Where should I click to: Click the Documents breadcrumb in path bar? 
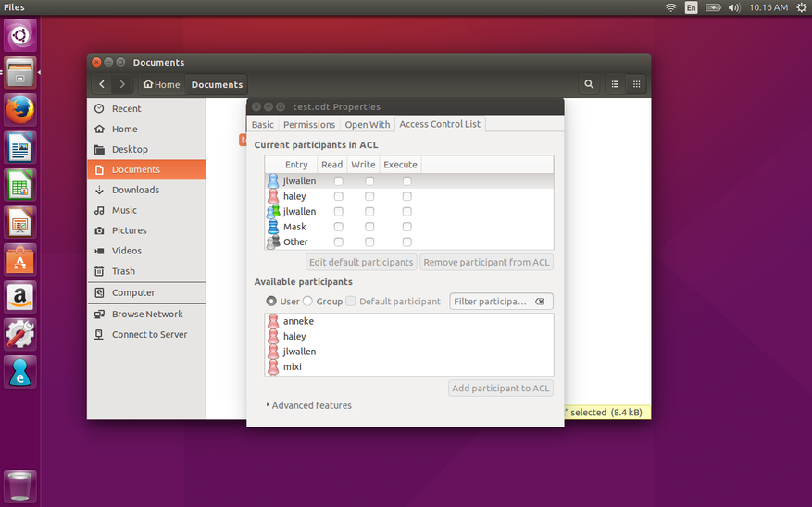pyautogui.click(x=217, y=84)
